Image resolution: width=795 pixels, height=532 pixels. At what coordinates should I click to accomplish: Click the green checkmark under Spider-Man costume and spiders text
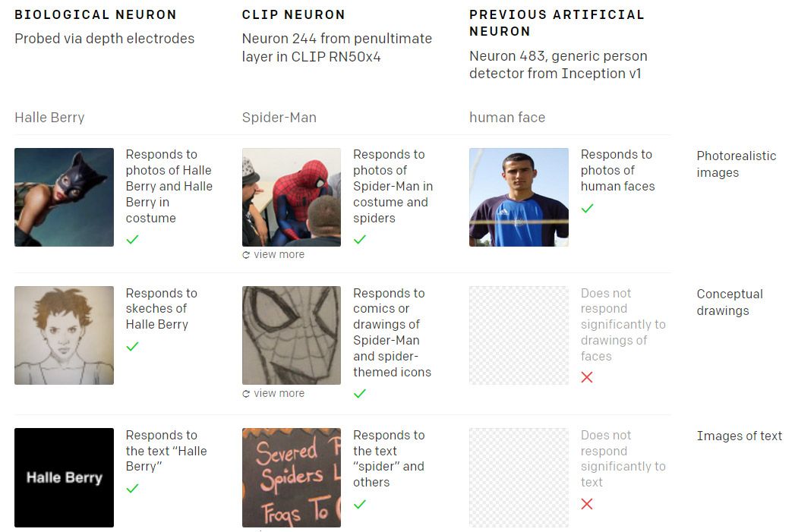point(360,240)
